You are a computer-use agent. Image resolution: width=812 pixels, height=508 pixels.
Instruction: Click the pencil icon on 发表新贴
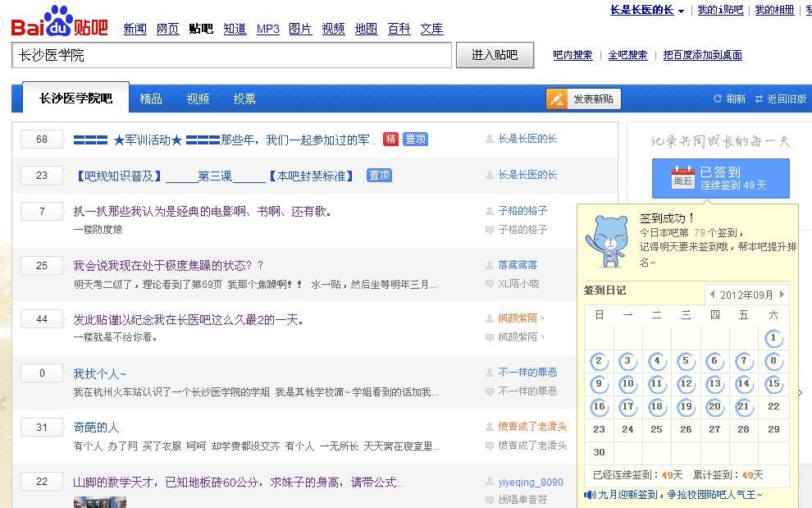(x=557, y=99)
